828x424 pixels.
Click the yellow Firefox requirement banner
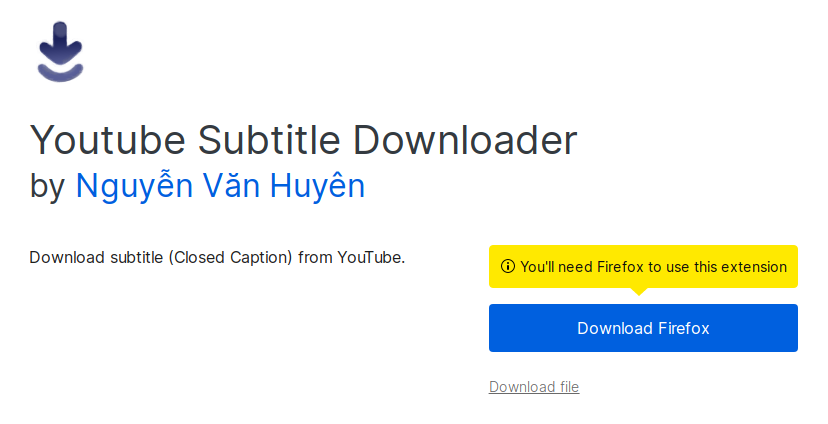[643, 267]
